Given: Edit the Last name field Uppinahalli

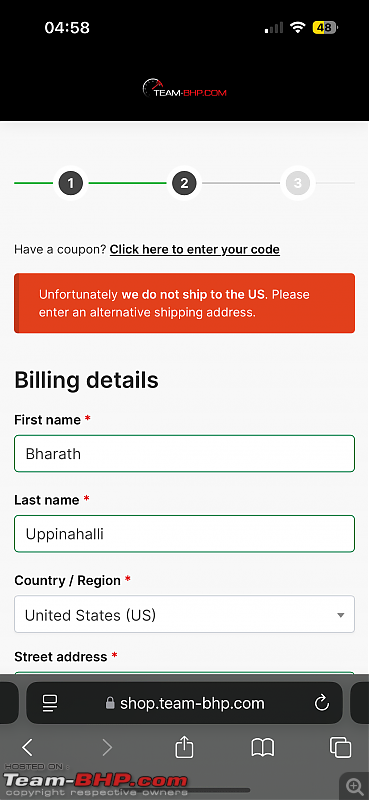Looking at the screenshot, I should pos(184,534).
